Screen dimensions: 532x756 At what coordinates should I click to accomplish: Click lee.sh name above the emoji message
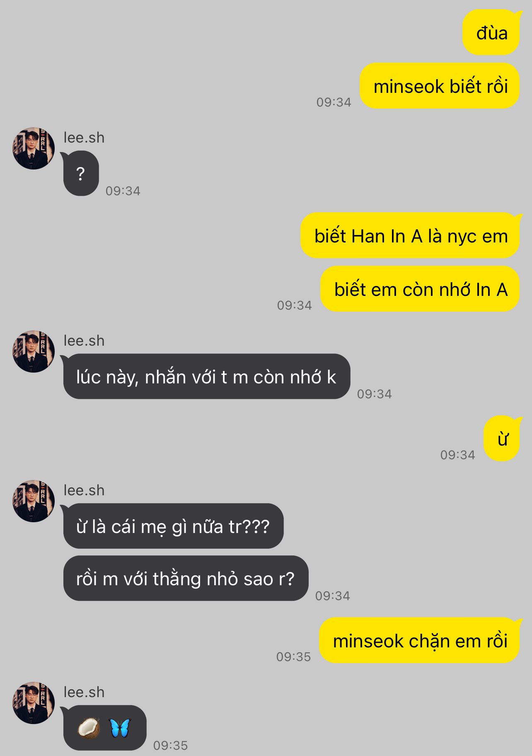pos(84,692)
